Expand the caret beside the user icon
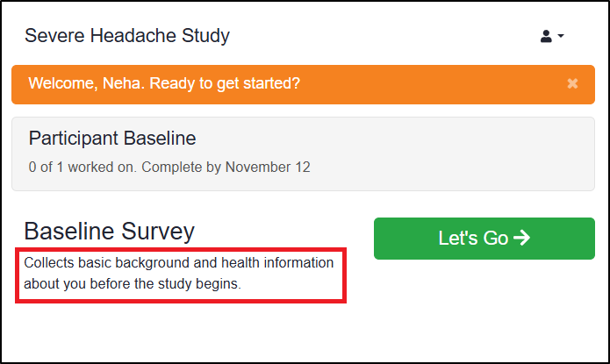The height and width of the screenshot is (364, 610). (x=561, y=37)
